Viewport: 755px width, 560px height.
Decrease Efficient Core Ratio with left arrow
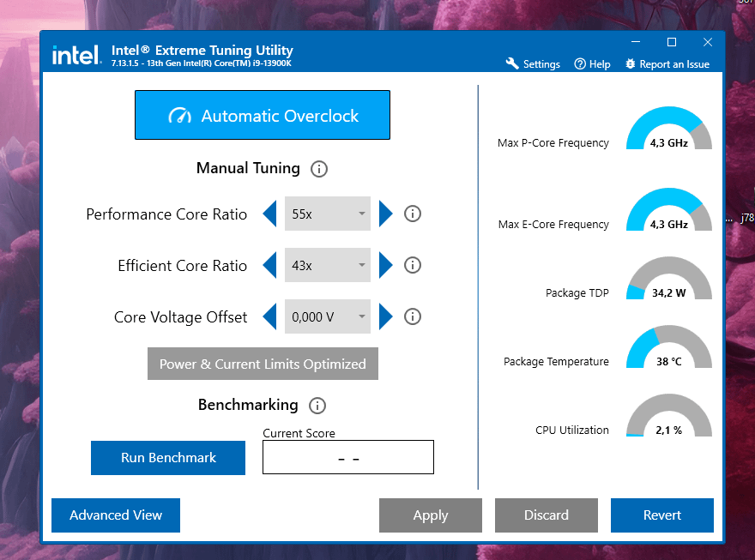(269, 265)
